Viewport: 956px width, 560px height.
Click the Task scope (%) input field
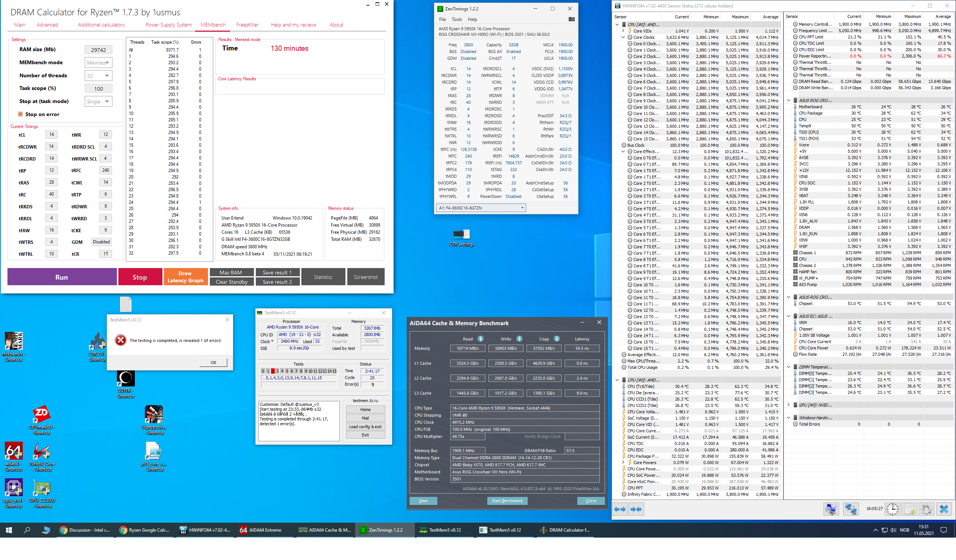click(98, 89)
